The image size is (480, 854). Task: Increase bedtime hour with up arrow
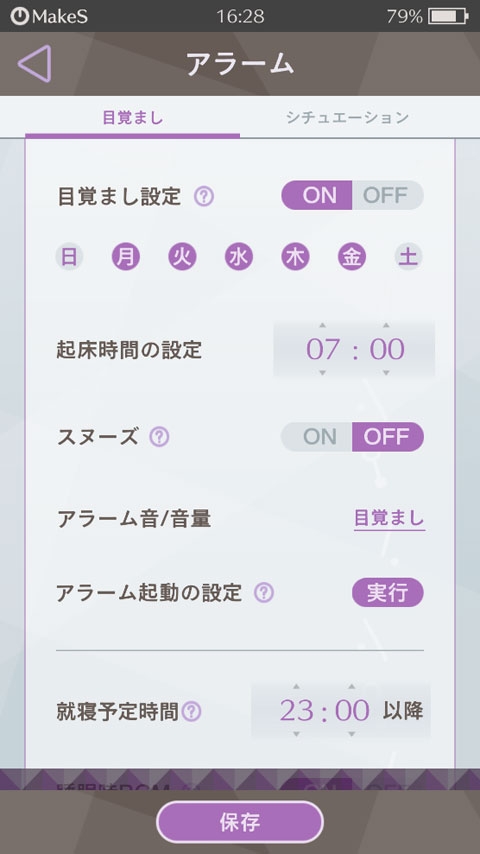point(296,687)
